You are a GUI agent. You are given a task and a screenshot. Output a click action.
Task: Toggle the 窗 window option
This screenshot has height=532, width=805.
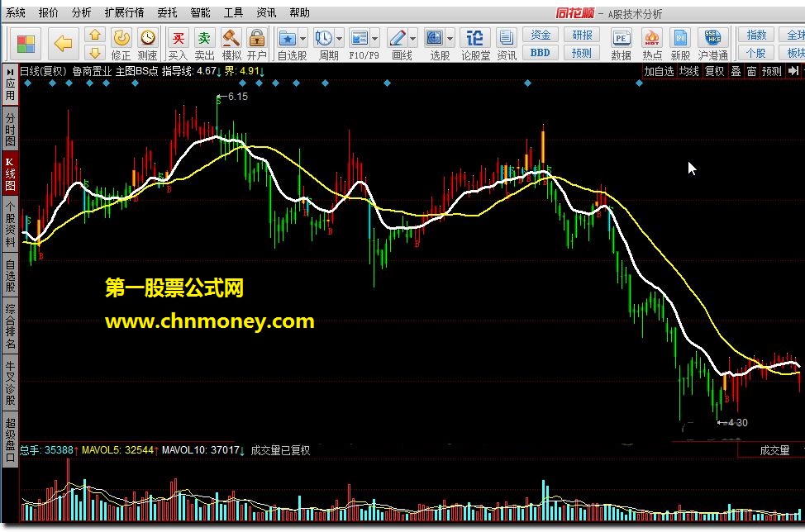click(751, 71)
